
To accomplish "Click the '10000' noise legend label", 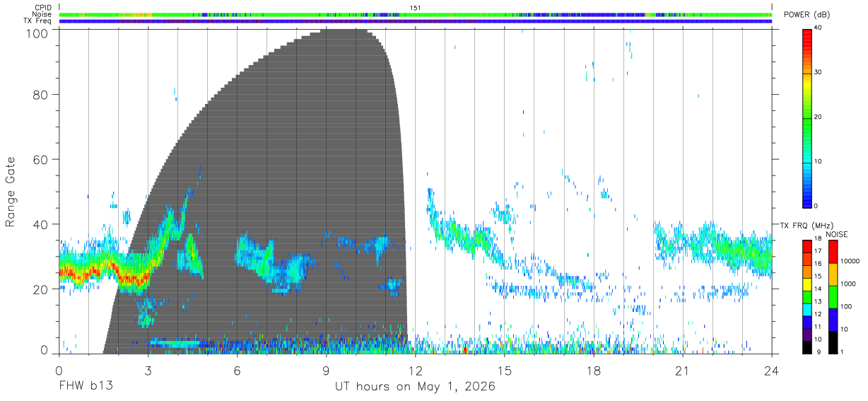I will (x=849, y=261).
